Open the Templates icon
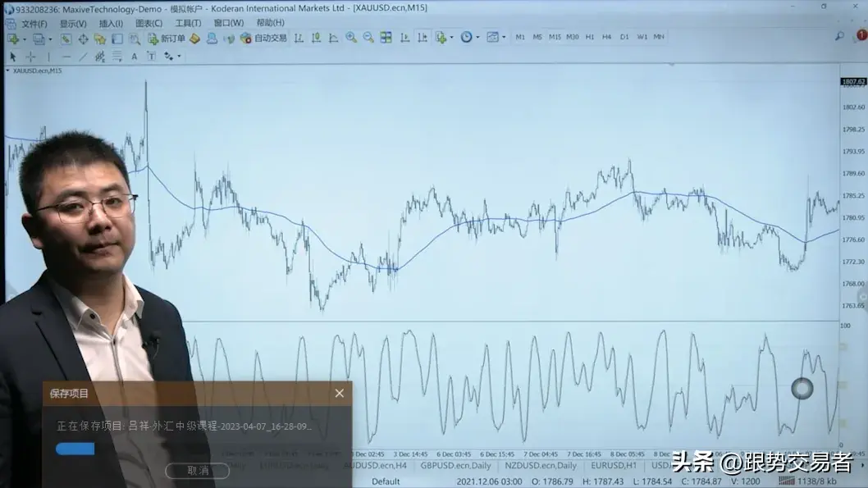This screenshot has width=868, height=488. click(492, 37)
